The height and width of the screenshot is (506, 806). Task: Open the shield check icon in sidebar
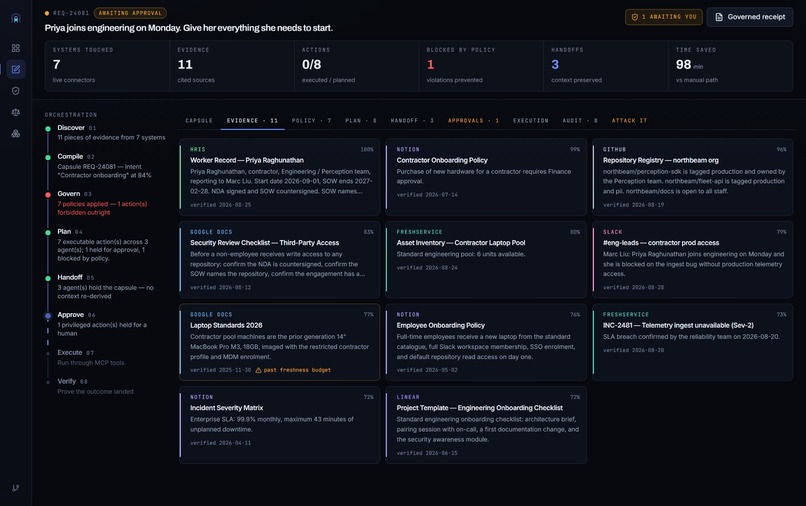(x=16, y=91)
